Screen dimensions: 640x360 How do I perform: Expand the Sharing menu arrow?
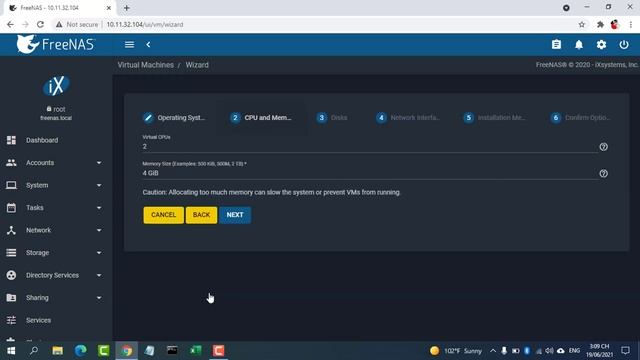99,298
